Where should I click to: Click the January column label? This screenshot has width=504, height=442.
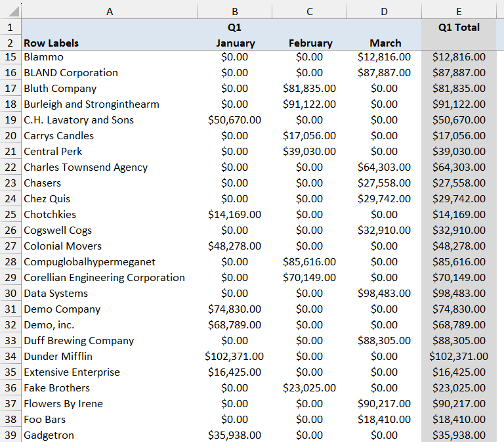236,43
